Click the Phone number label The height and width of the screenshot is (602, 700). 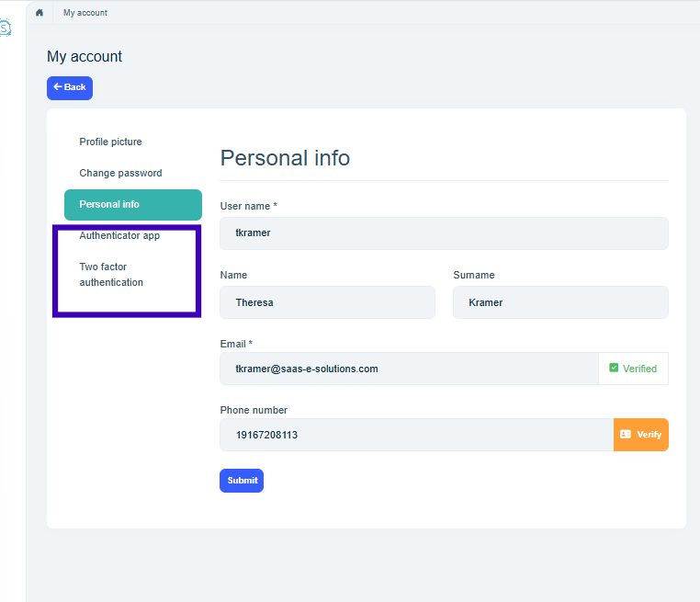pos(254,410)
